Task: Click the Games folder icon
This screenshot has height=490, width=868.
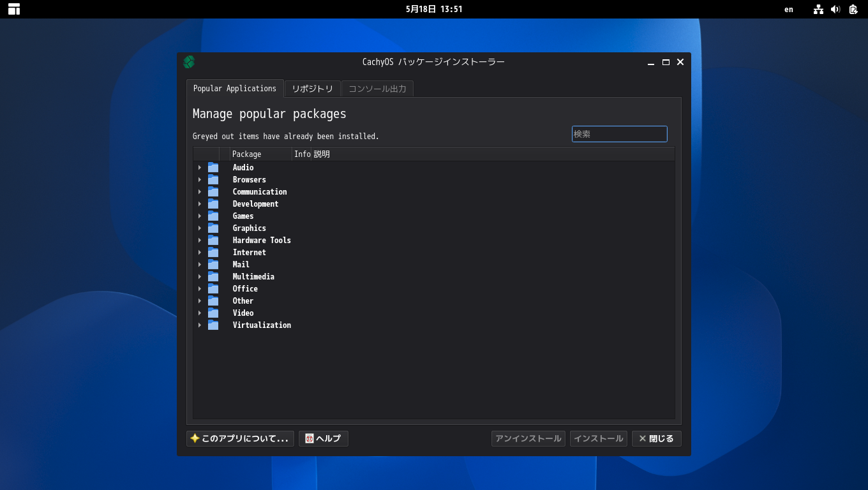Action: [213, 216]
